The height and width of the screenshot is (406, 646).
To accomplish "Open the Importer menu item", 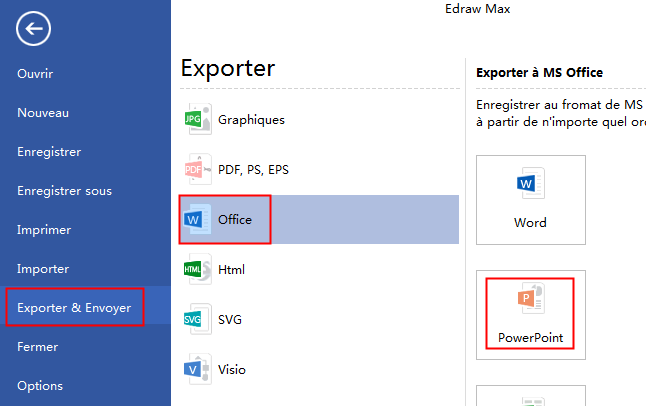I will (43, 269).
